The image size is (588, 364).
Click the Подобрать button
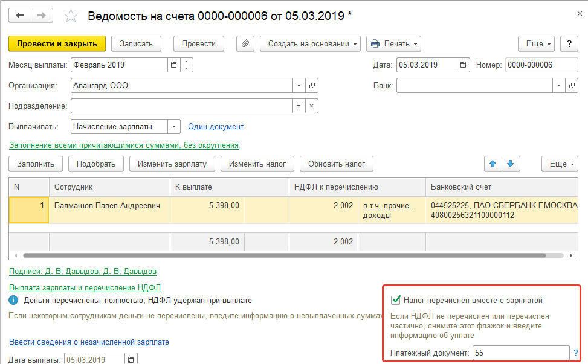tap(96, 164)
